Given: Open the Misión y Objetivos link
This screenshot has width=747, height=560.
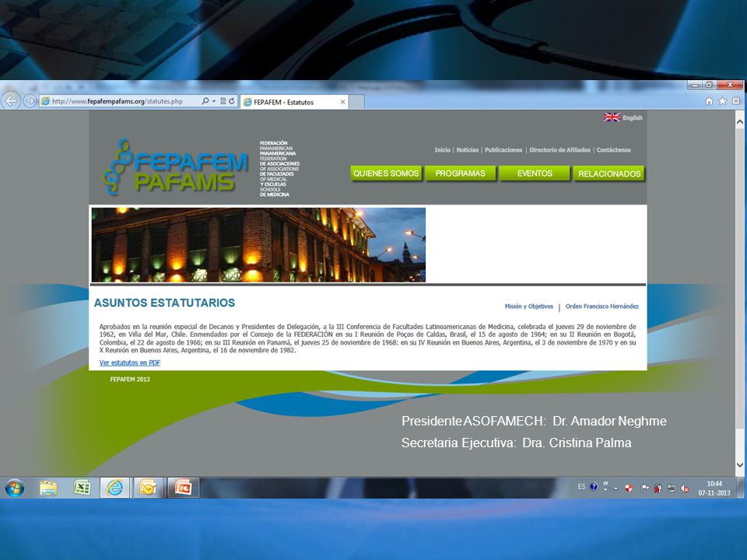Looking at the screenshot, I should (529, 306).
